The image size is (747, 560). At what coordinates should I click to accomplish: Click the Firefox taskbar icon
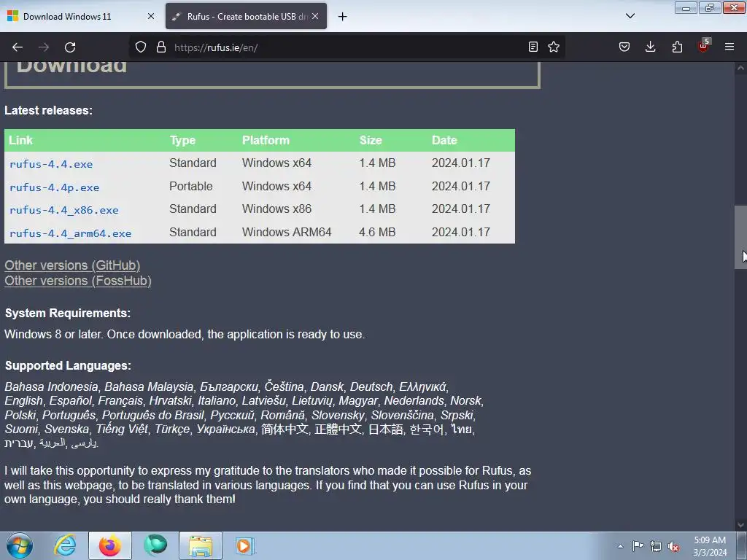[109, 545]
